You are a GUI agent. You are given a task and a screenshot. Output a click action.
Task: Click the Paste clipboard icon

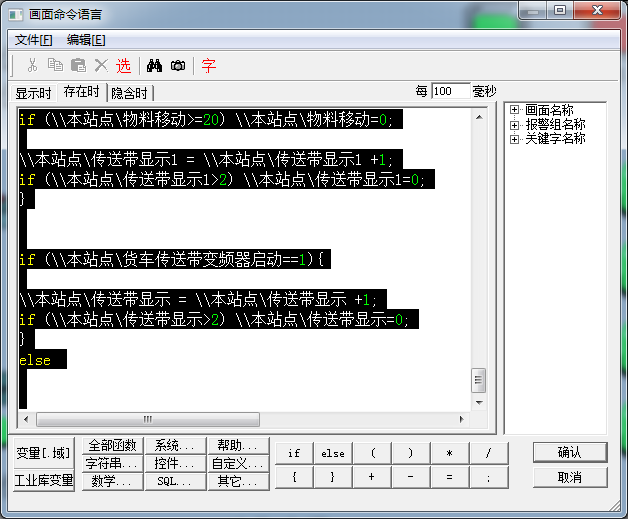tap(78, 65)
